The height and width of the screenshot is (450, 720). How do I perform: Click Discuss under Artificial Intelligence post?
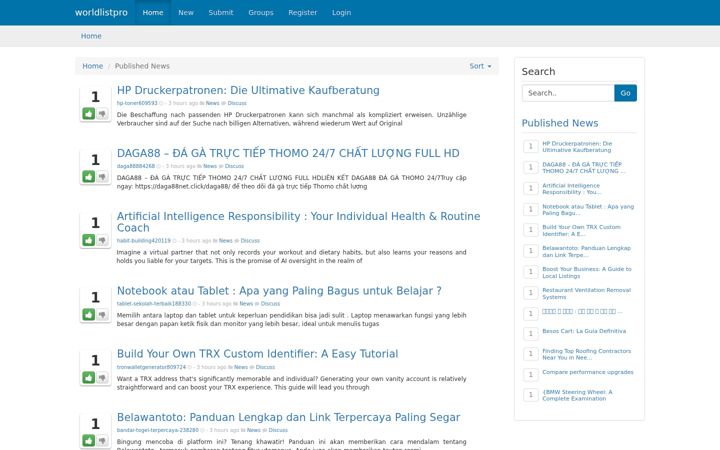tap(250, 241)
